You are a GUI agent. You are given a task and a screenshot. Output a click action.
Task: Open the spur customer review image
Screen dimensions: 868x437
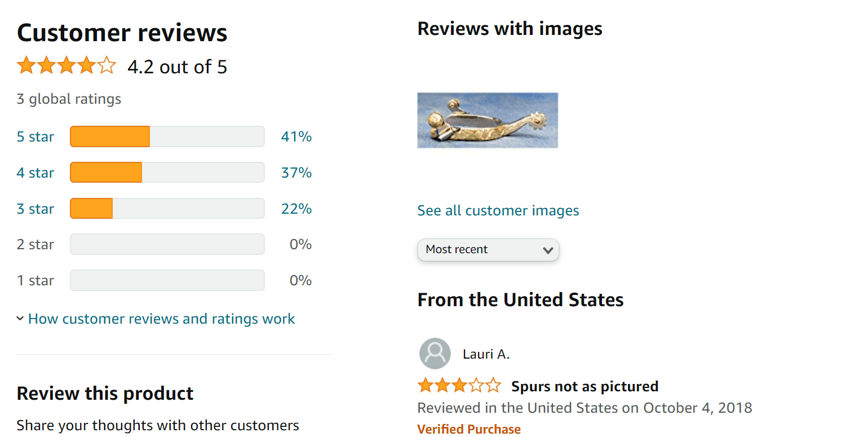tap(488, 120)
